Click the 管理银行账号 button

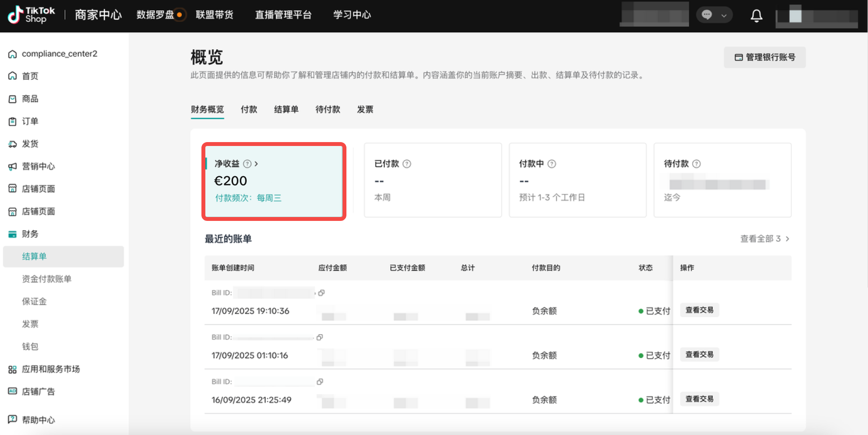click(x=764, y=57)
